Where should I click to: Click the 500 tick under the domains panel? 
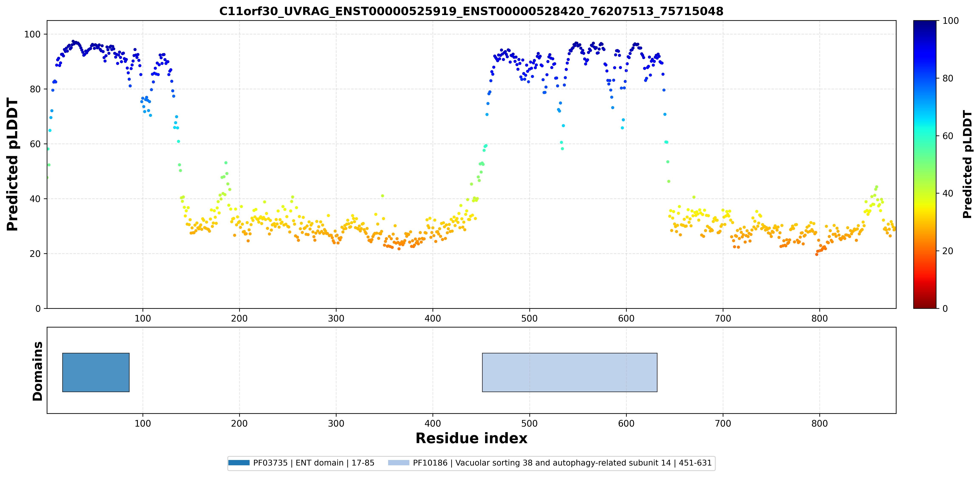529,423
